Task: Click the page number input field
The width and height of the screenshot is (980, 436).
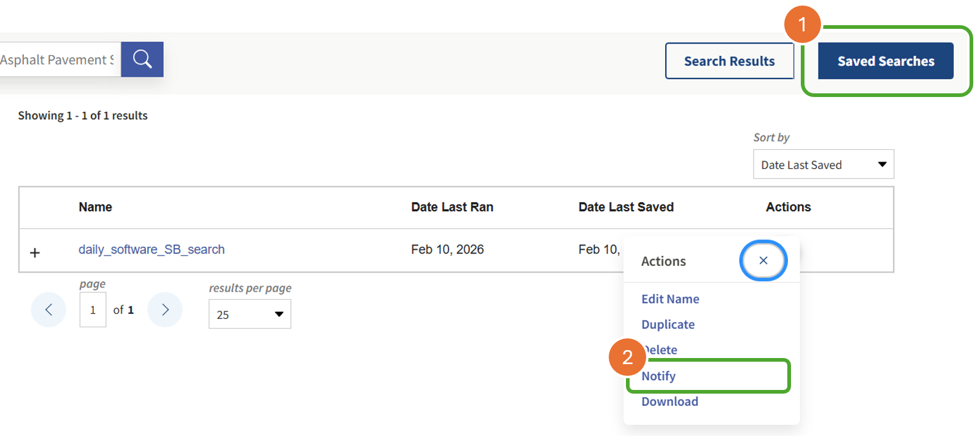Action: [93, 309]
